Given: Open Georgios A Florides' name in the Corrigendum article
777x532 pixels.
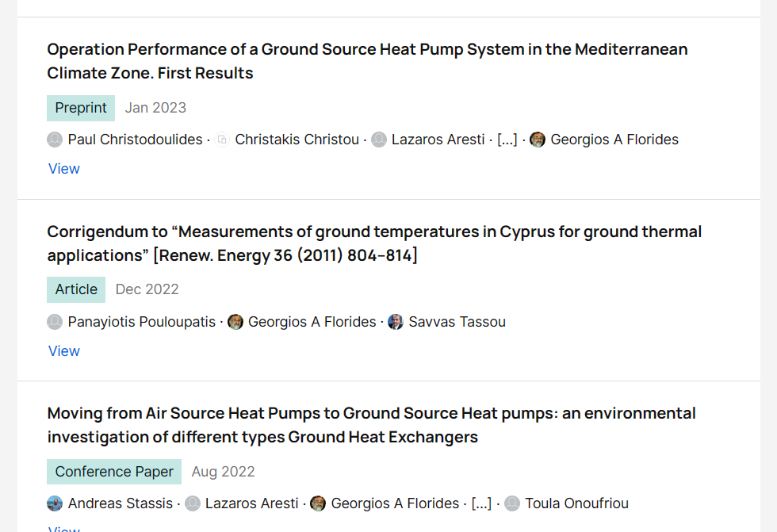Looking at the screenshot, I should point(312,322).
